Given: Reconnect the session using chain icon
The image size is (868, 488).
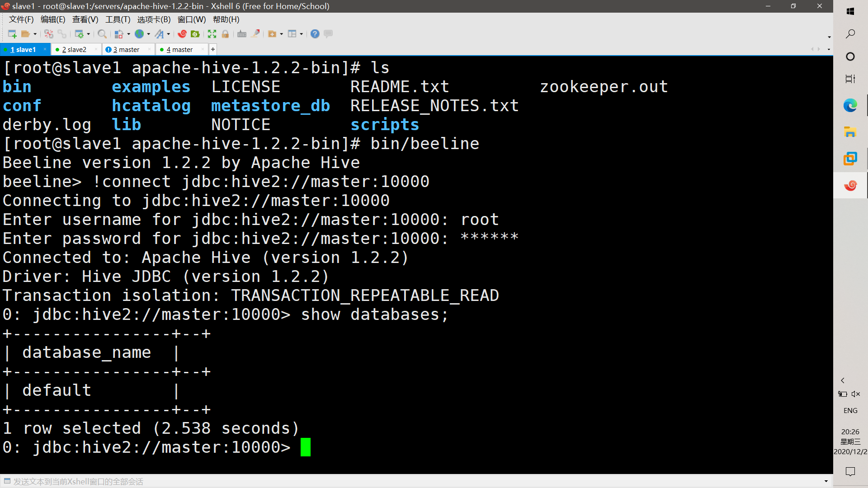Looking at the screenshot, I should coord(62,34).
